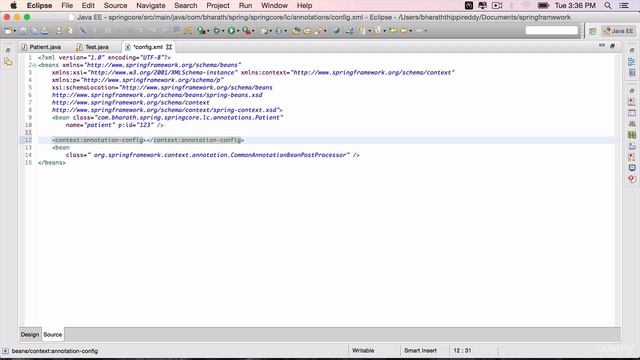This screenshot has height=360, width=640.
Task: Open the green Data Source Explorer icon
Action: pyautogui.click(x=632, y=135)
